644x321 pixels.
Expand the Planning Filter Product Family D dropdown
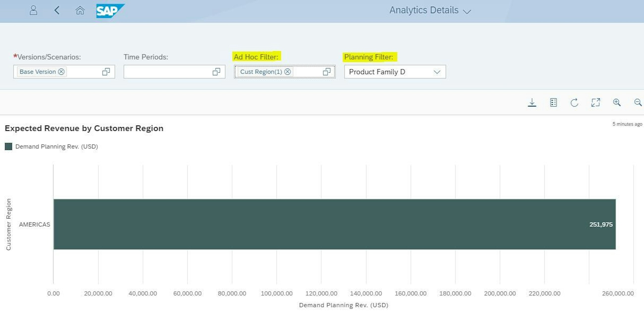pos(437,72)
